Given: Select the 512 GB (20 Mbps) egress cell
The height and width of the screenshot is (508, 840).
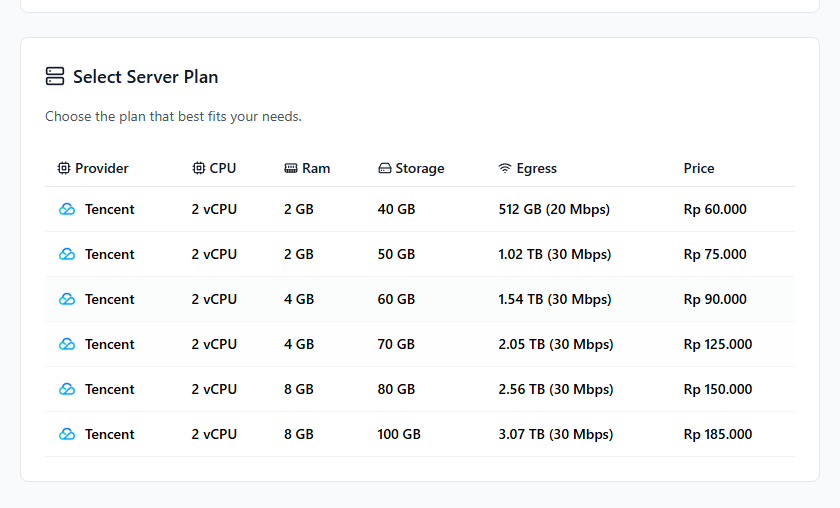Looking at the screenshot, I should 554,210.
